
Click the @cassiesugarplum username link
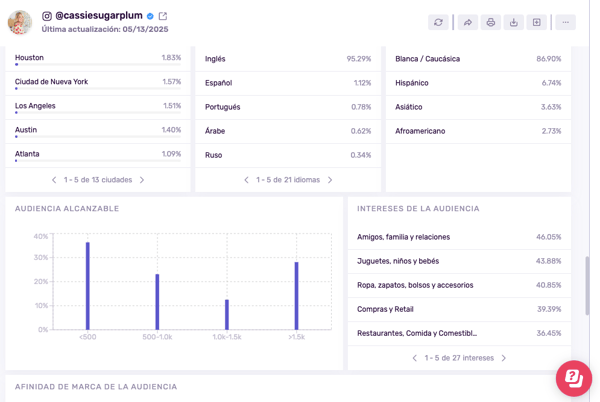[98, 16]
